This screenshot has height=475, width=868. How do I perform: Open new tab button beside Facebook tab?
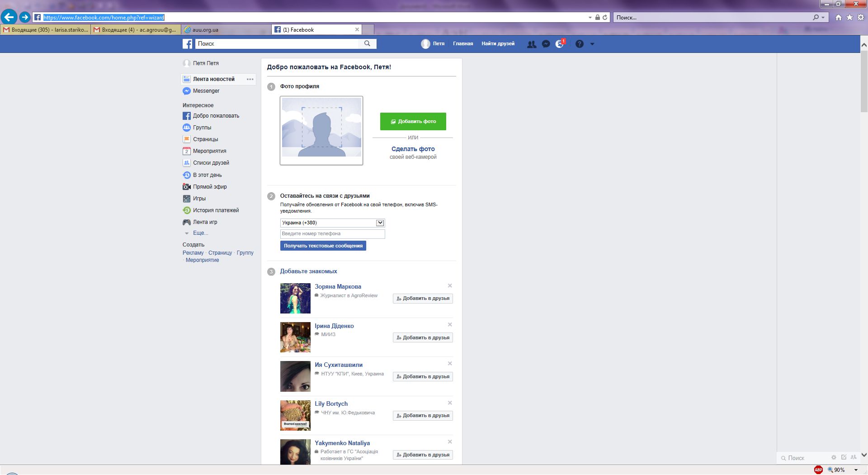pos(368,30)
